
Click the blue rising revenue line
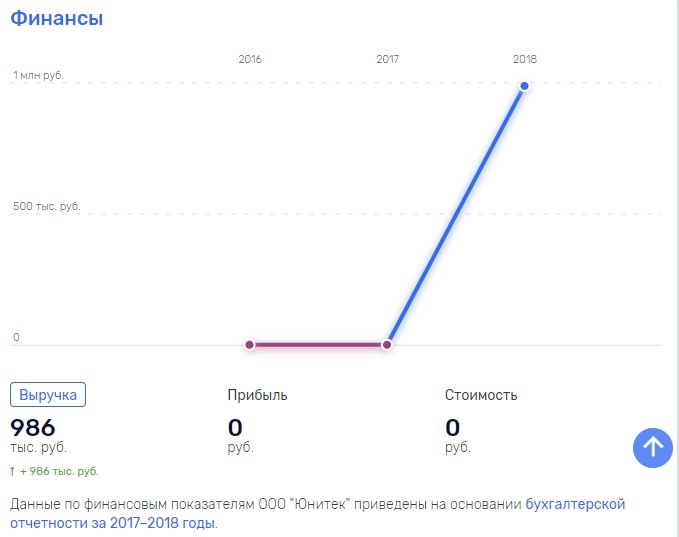click(456, 215)
